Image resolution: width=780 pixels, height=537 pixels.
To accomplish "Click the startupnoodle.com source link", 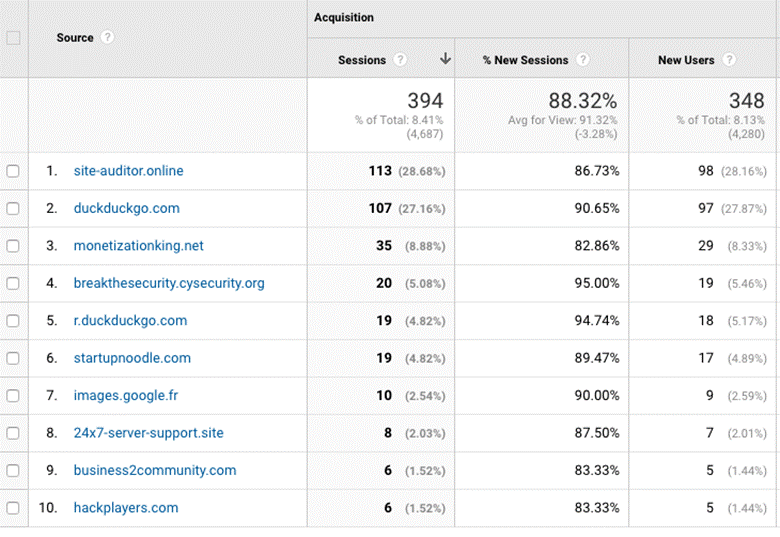I will click(x=132, y=358).
